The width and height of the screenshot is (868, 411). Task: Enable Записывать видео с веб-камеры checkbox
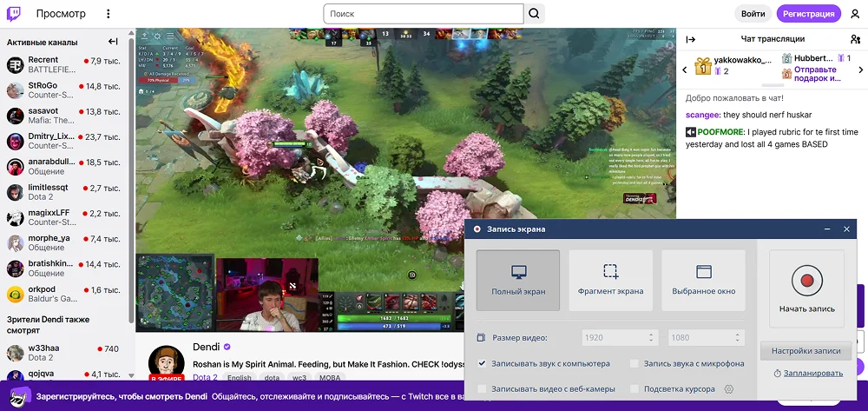[483, 389]
